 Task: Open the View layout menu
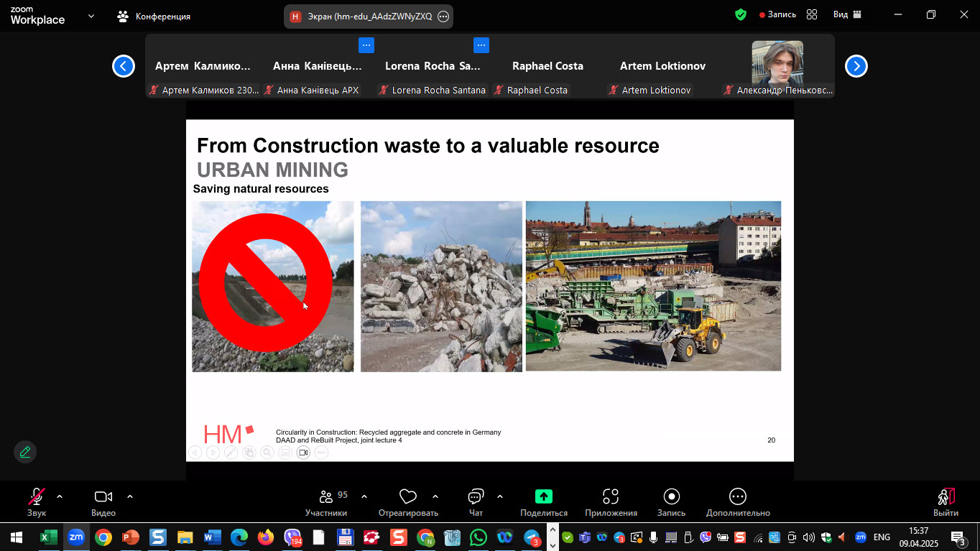point(847,14)
